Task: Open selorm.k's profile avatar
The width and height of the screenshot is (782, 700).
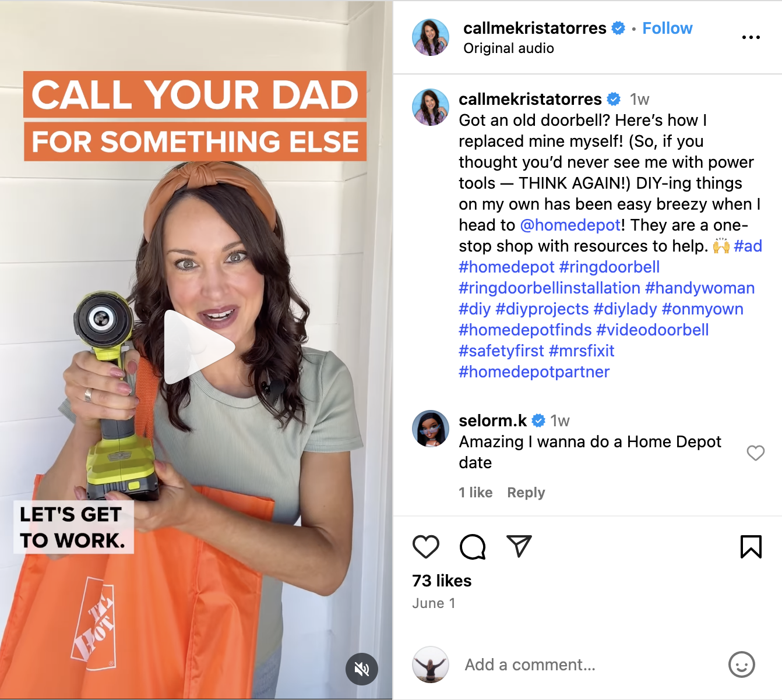Action: (431, 429)
